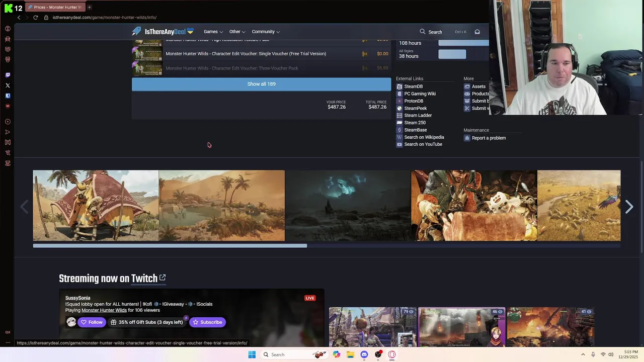Open the desert oasis screenshot thumbnail
Image resolution: width=644 pixels, height=362 pixels.
pos(222,206)
